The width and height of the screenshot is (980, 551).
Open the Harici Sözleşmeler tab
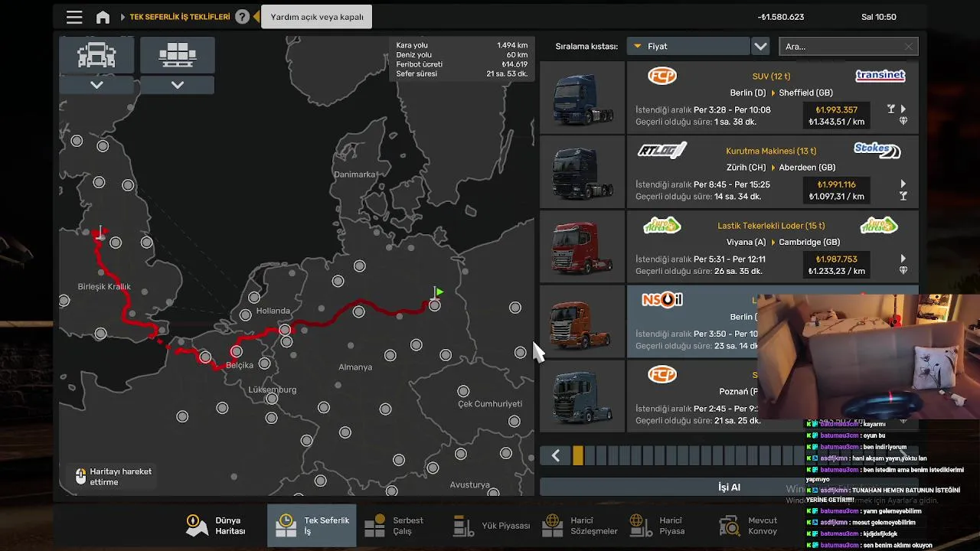pos(580,526)
